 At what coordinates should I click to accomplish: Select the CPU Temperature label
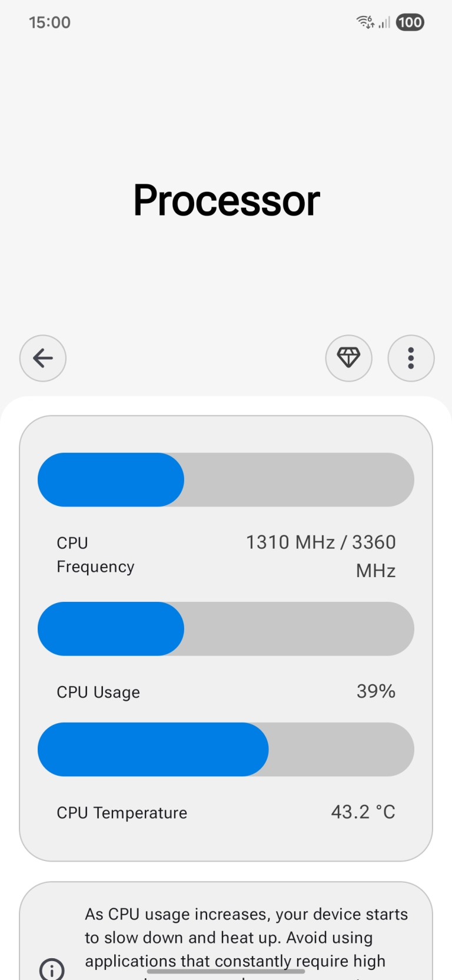point(122,813)
